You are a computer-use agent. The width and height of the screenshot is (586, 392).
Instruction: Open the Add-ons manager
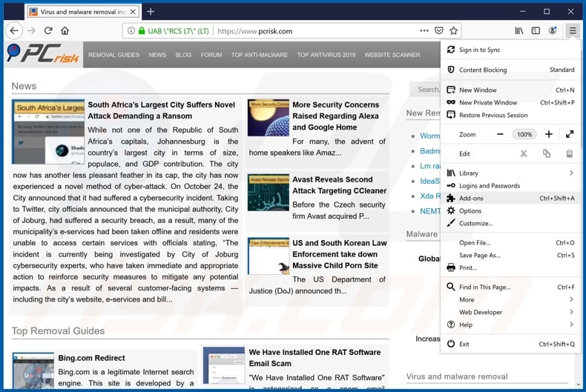510,199
